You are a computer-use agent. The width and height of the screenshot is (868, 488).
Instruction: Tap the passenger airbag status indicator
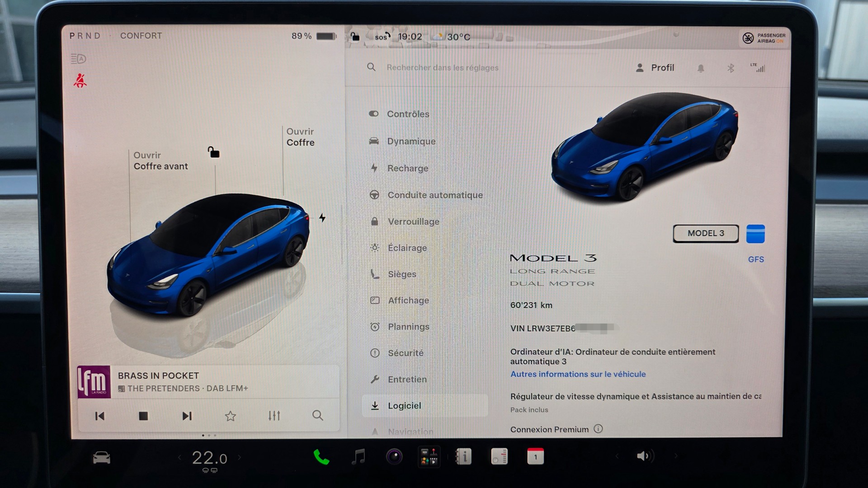(x=764, y=38)
